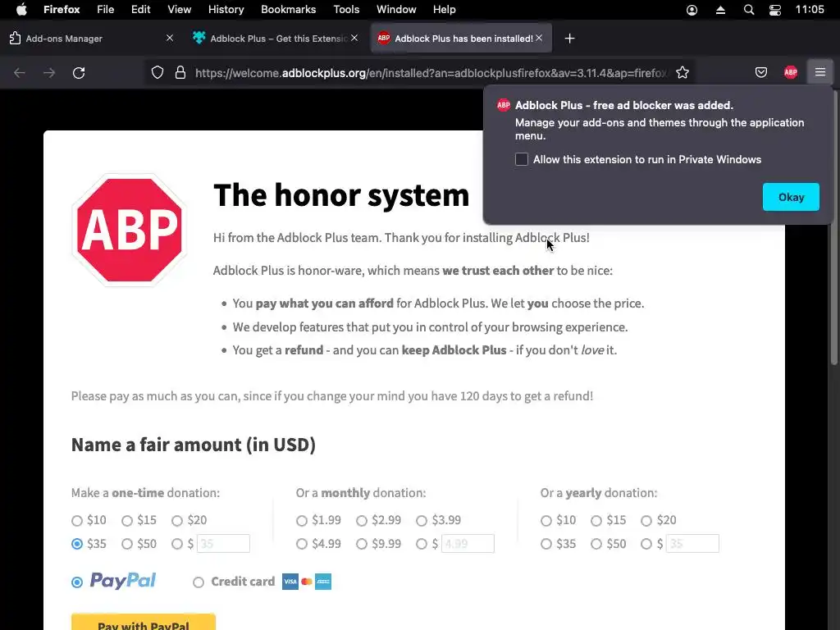Select one-time $10 donation

tap(77, 521)
